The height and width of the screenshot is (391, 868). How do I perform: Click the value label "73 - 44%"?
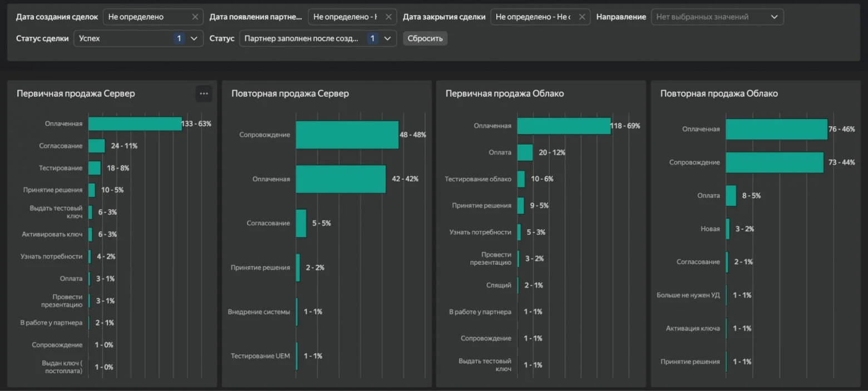pyautogui.click(x=842, y=162)
